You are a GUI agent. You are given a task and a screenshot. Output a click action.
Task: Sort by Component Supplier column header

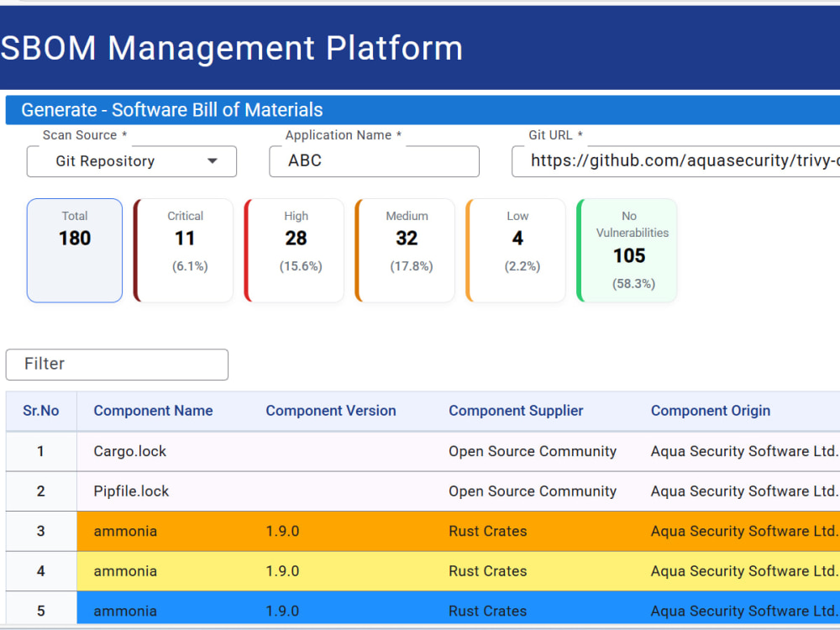coord(516,411)
